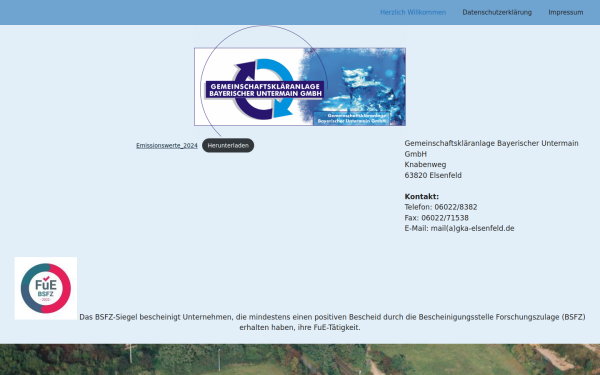Screen dimensions: 600x375
Task: Click the aerial landscape photo at bottom
Action: [300, 359]
